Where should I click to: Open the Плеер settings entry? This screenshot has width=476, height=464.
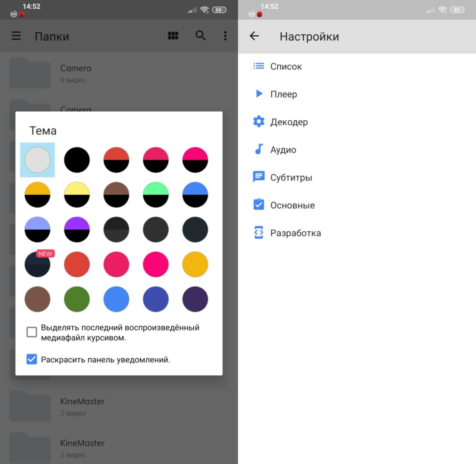pos(357,94)
